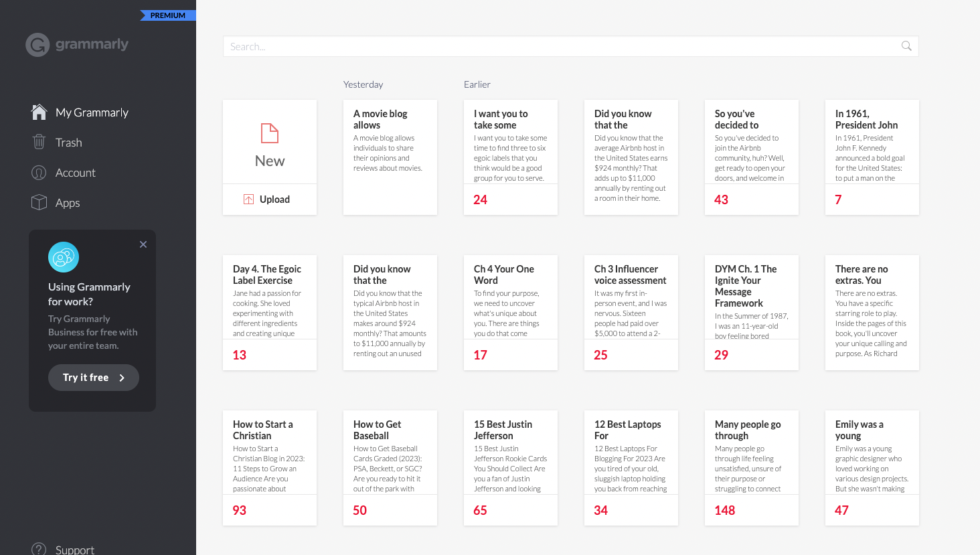The height and width of the screenshot is (555, 980).
Task: Click the alert count 29
Action: [x=722, y=355]
